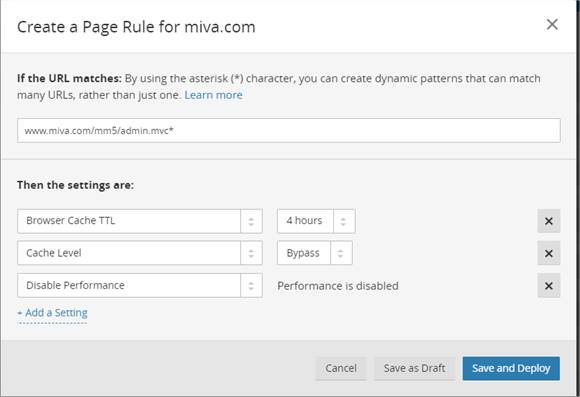Viewport: 580px width, 397px height.
Task: Click the dialog title 'Create a Page Rule for miva.com'
Action: (136, 27)
